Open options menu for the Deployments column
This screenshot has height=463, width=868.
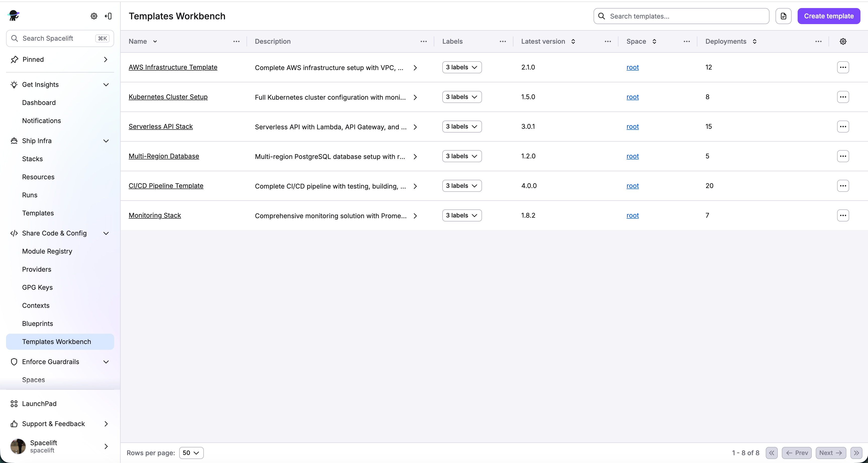[x=818, y=41]
